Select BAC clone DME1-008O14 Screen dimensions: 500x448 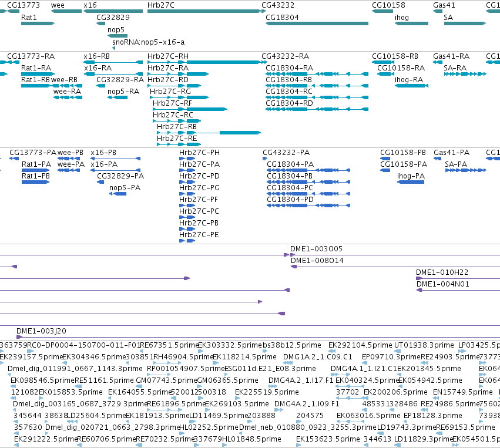317,261
